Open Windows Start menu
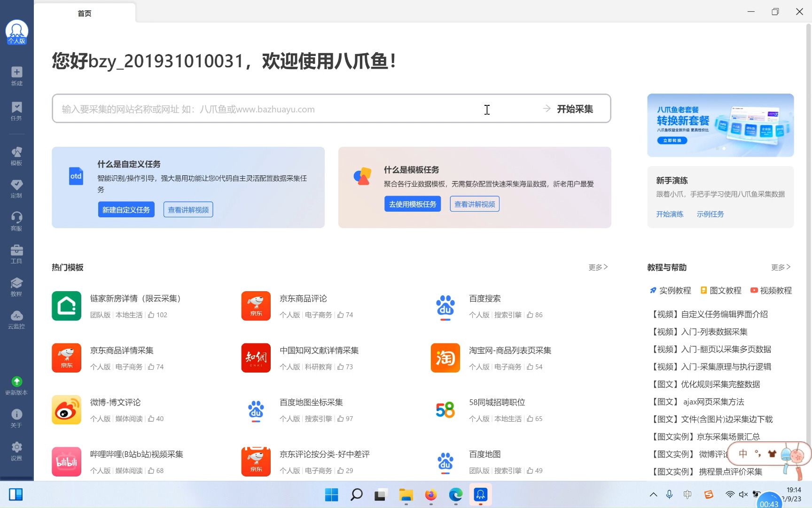 [x=332, y=494]
